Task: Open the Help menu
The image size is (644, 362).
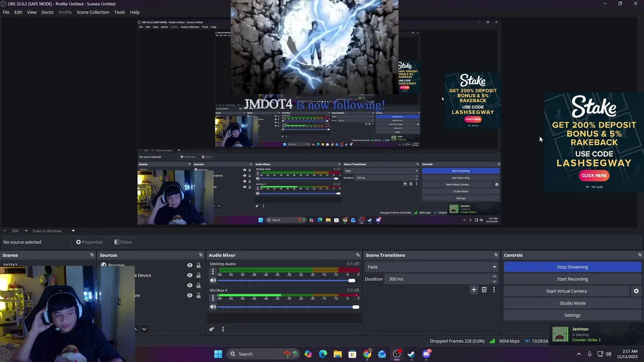Action: [135, 12]
